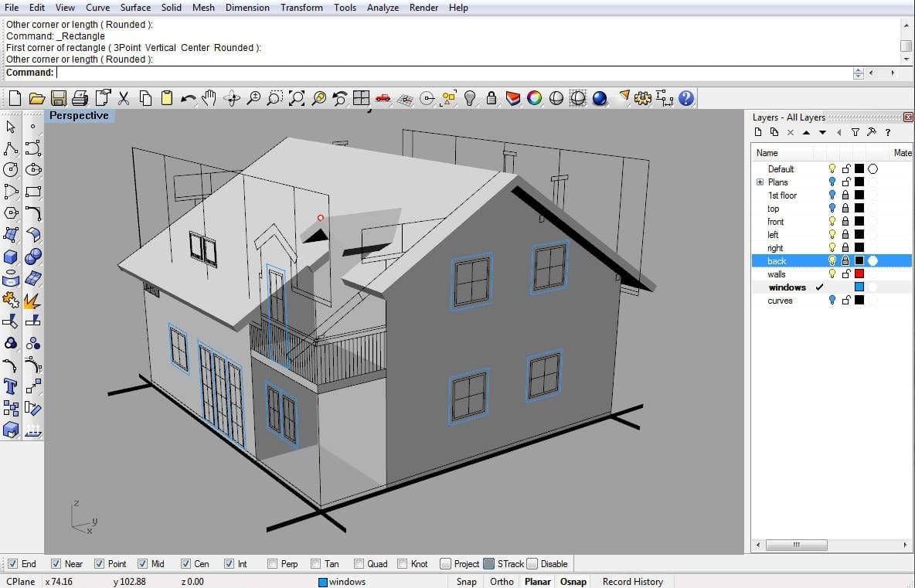Click the Cut scissors icon
915x588 pixels.
click(x=123, y=98)
